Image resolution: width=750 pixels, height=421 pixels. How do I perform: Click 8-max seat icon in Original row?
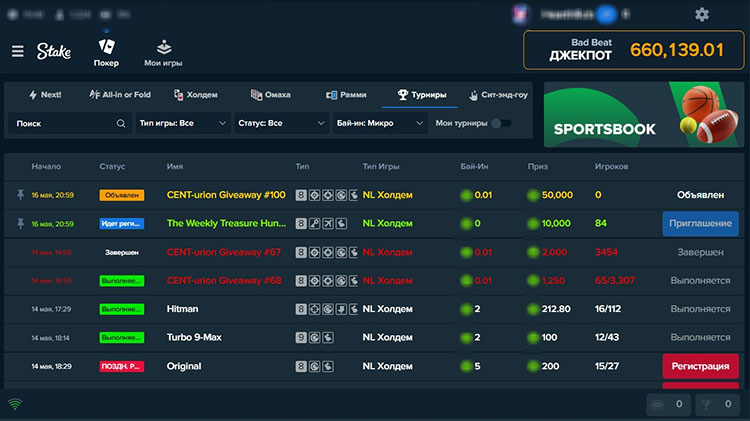pos(300,366)
